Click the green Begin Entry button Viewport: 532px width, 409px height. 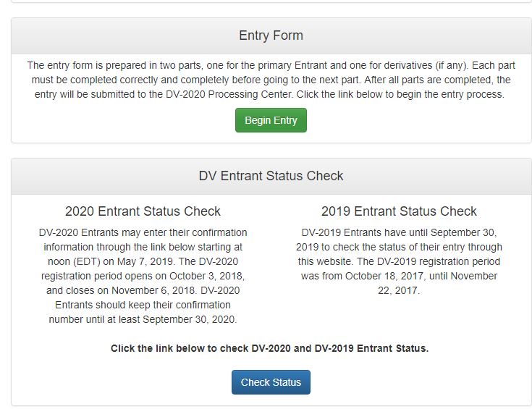tap(271, 120)
